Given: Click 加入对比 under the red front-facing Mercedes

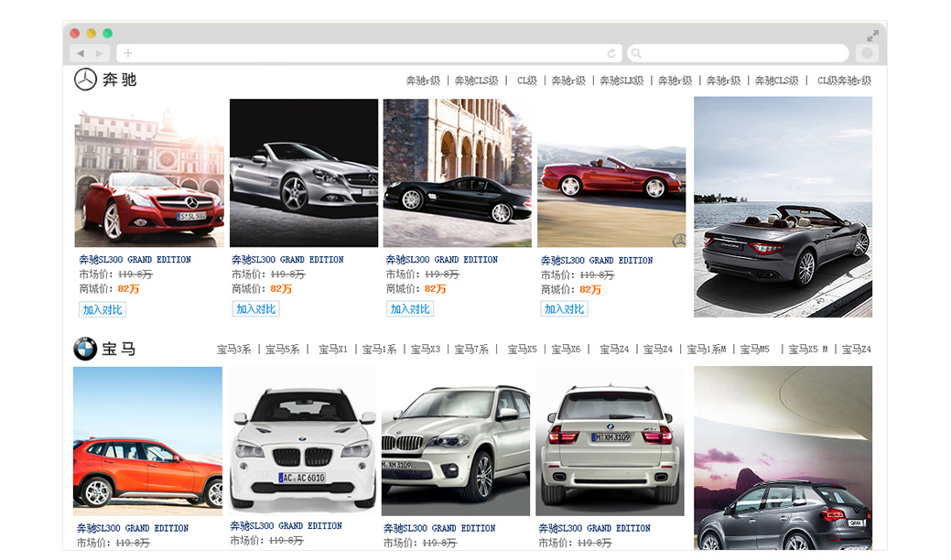Looking at the screenshot, I should [103, 309].
